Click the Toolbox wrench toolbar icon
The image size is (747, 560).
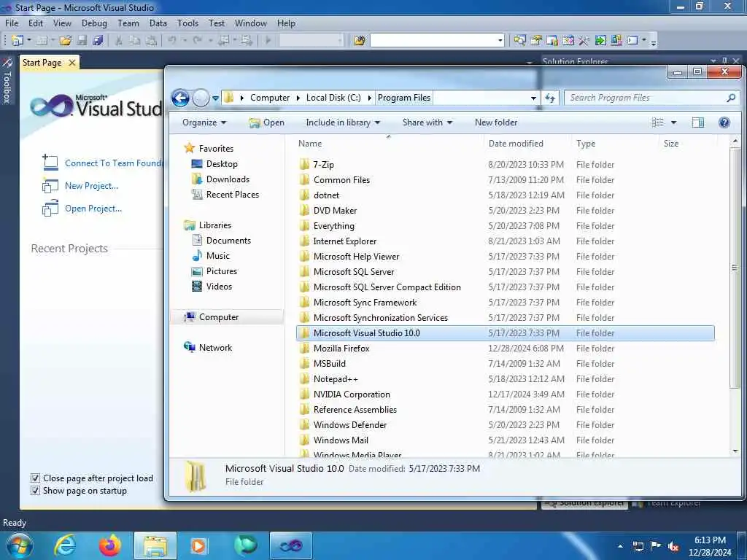(584, 41)
